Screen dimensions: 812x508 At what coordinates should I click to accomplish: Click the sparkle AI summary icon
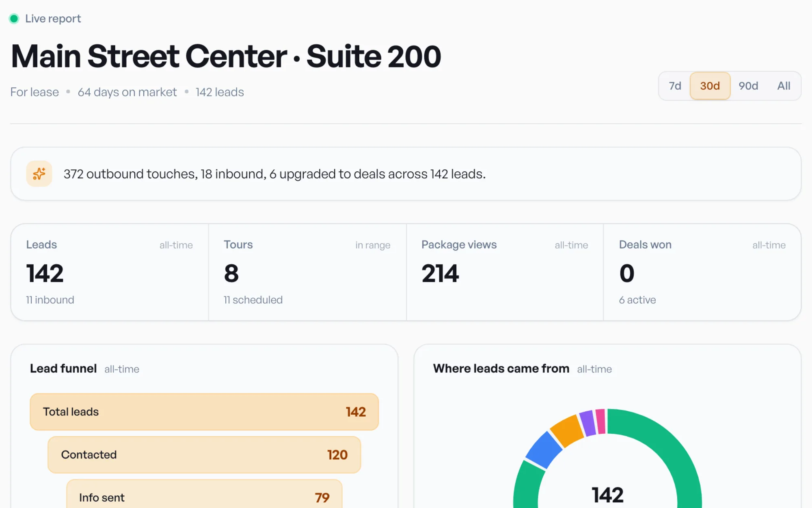tap(39, 174)
